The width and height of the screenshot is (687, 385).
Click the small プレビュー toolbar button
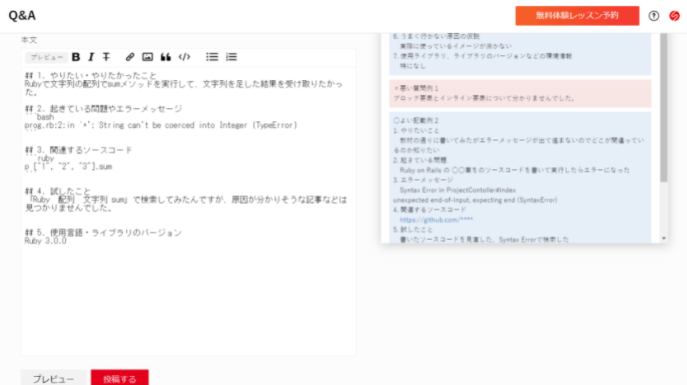point(46,57)
